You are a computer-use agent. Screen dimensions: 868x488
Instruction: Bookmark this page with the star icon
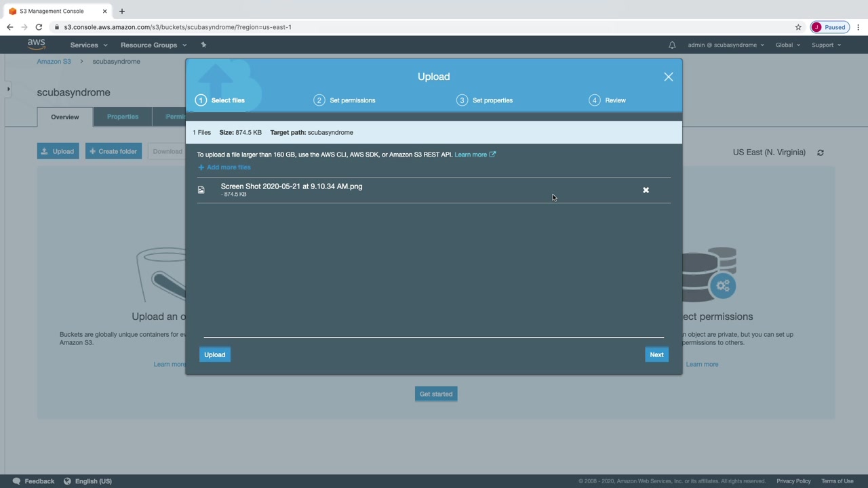tap(798, 27)
